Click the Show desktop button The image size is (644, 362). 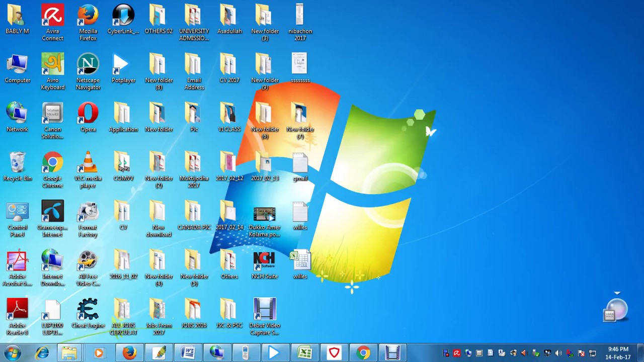640,353
